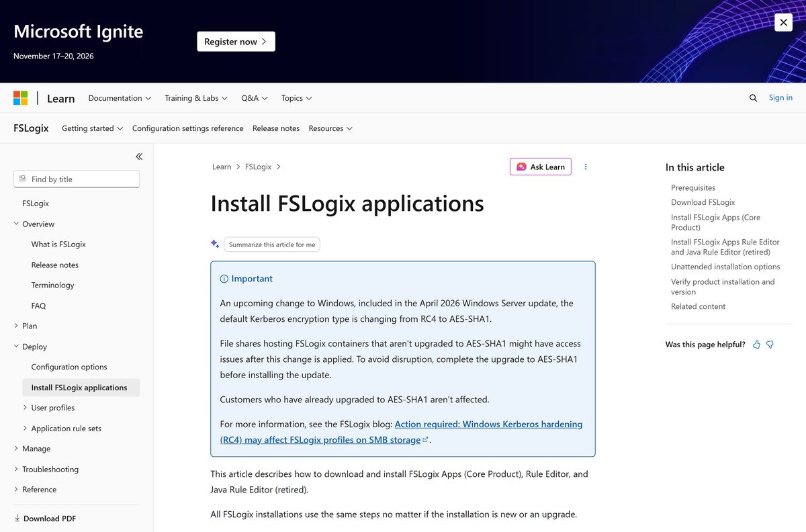Collapse the Overview tree section
The image size is (806, 532).
[16, 224]
